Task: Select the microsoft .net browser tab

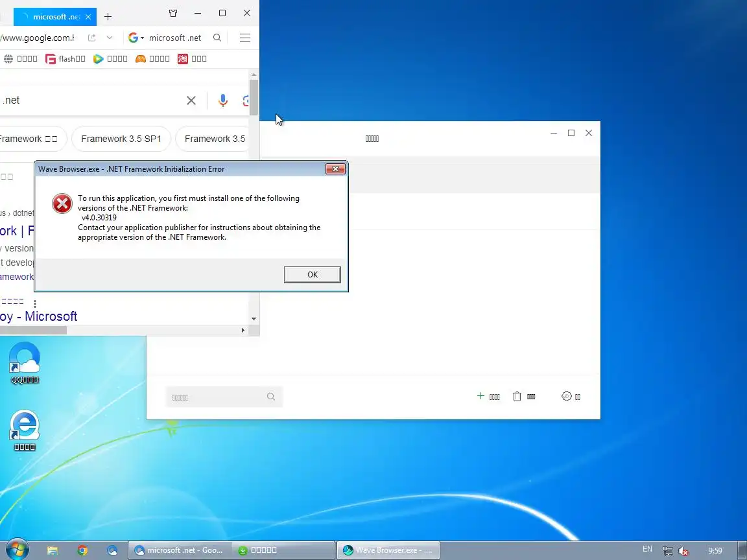Action: pos(54,17)
